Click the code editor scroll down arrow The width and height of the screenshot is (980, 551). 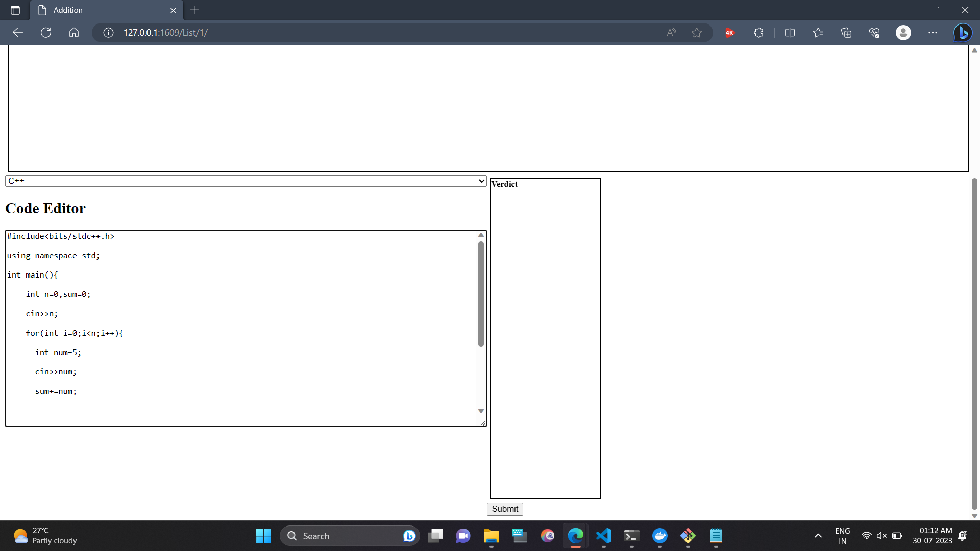pyautogui.click(x=481, y=411)
